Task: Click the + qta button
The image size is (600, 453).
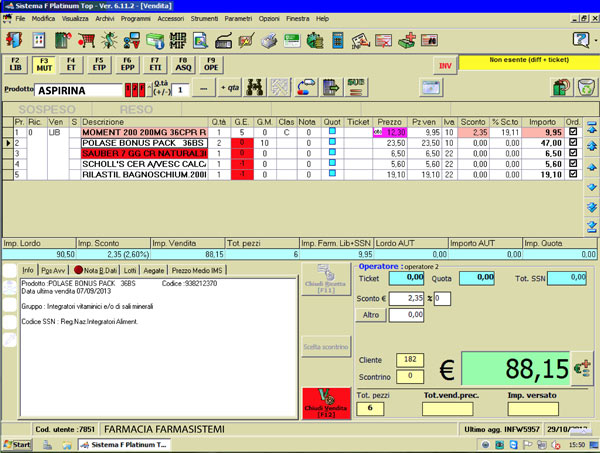Action: [230, 88]
